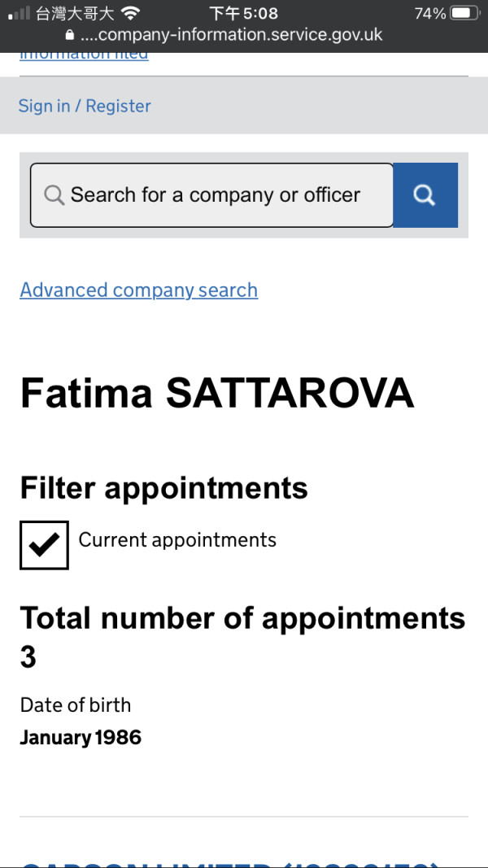The image size is (488, 868).
Task: Focus the company or officer search field
Action: coord(216,195)
